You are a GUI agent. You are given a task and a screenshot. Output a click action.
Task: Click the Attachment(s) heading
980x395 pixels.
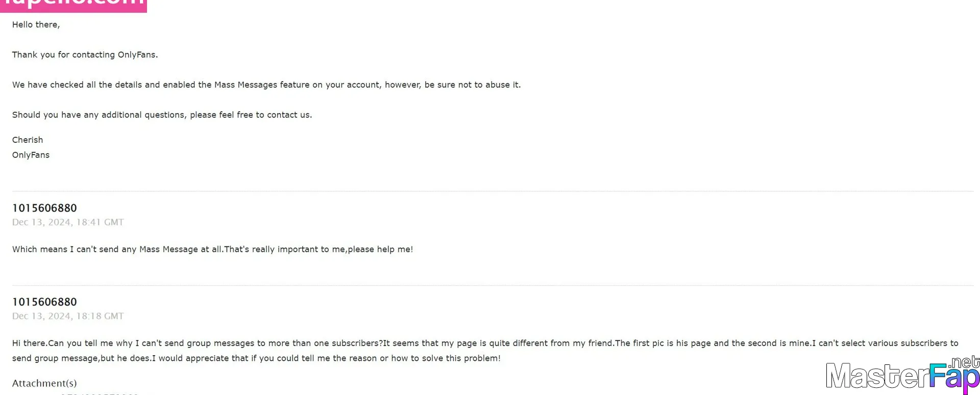coord(44,383)
